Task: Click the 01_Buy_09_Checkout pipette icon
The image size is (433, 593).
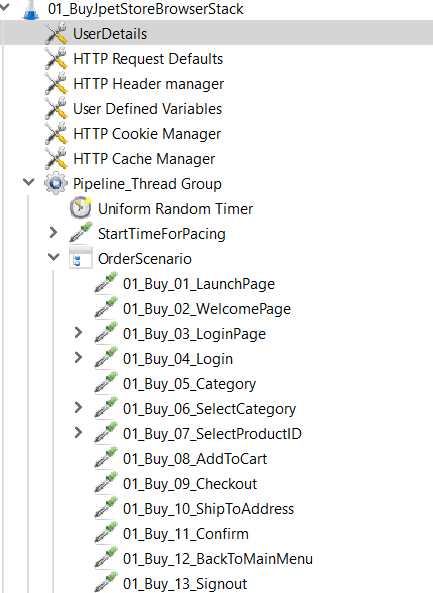Action: (x=106, y=483)
